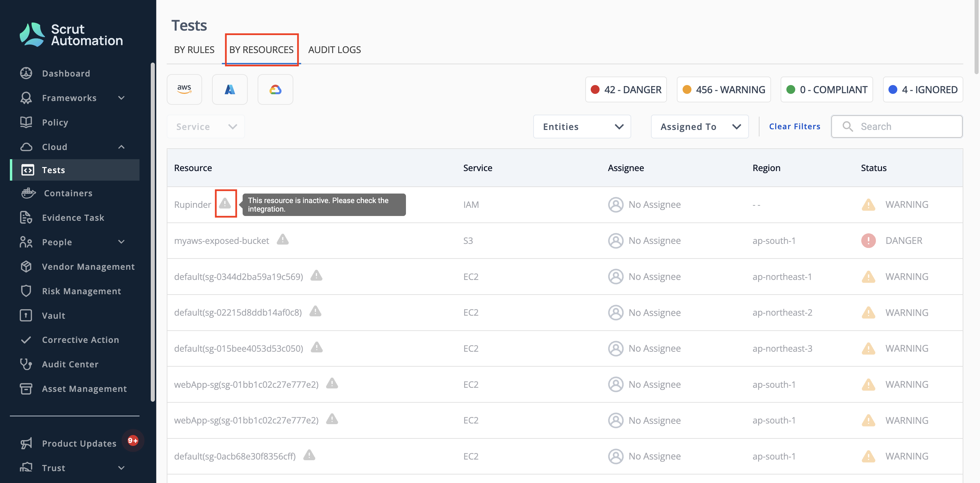The height and width of the screenshot is (483, 980).
Task: Click inactive icon beside default(sg-02215d8ddb14af0c8)
Action: pos(315,312)
